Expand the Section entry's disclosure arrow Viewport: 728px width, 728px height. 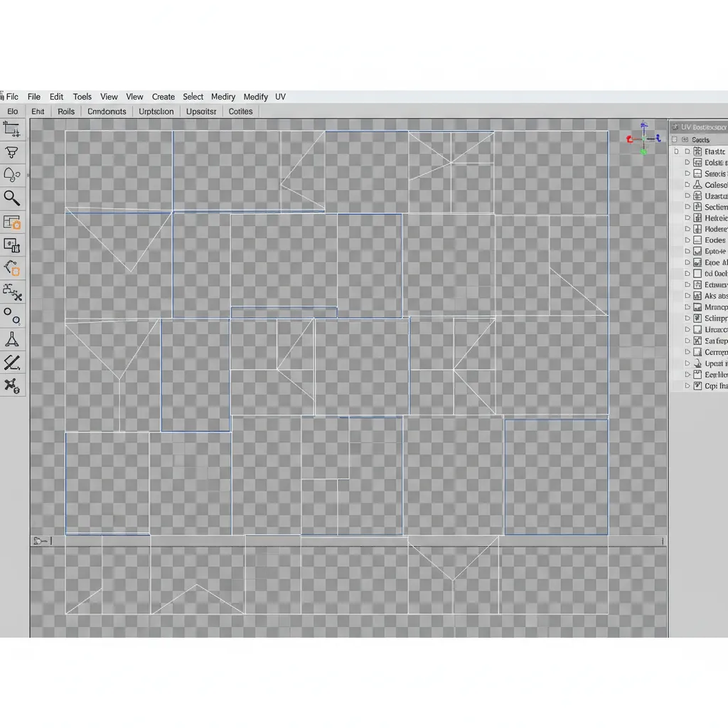(x=687, y=207)
